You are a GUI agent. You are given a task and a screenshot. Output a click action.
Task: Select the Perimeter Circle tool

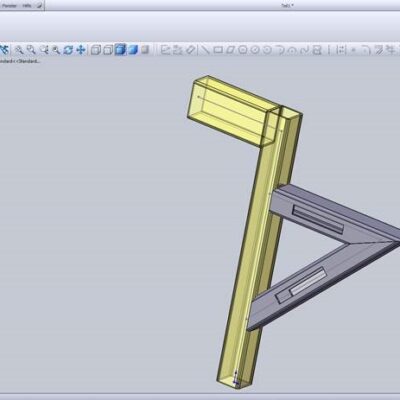[267, 50]
